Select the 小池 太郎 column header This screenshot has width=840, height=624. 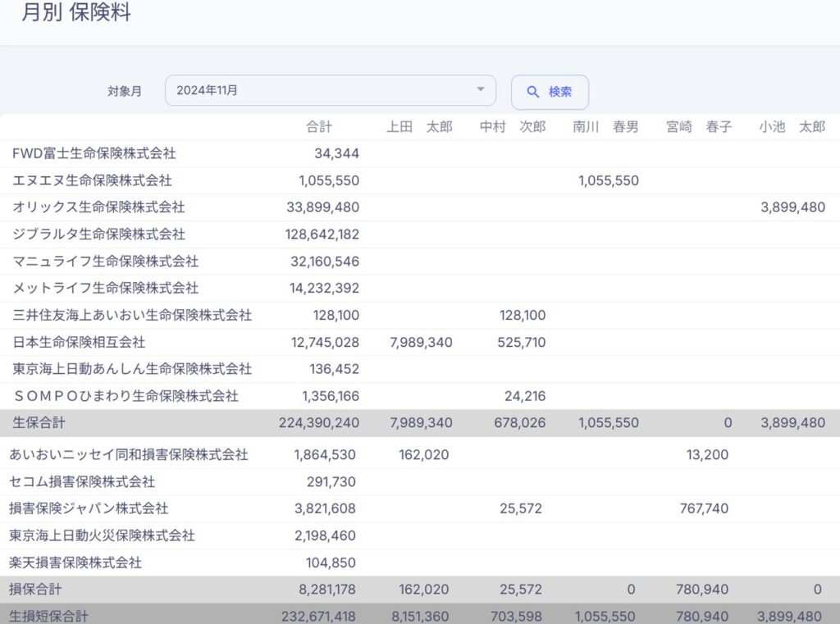click(x=792, y=127)
